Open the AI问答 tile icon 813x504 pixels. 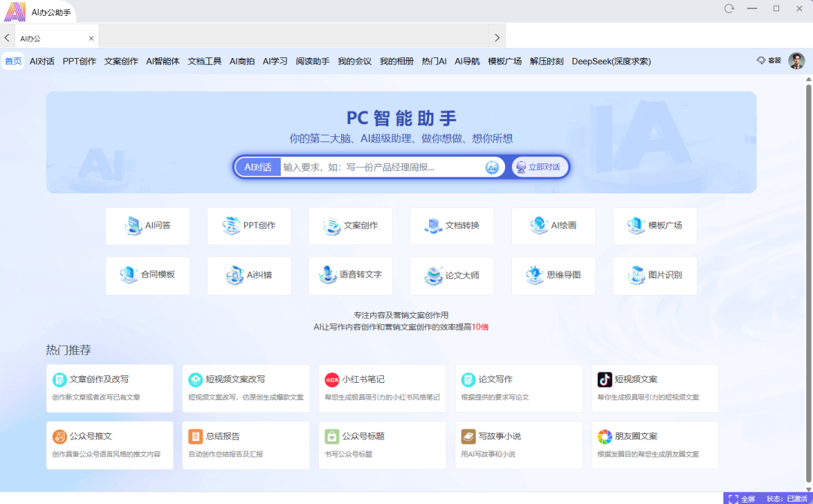coord(133,226)
